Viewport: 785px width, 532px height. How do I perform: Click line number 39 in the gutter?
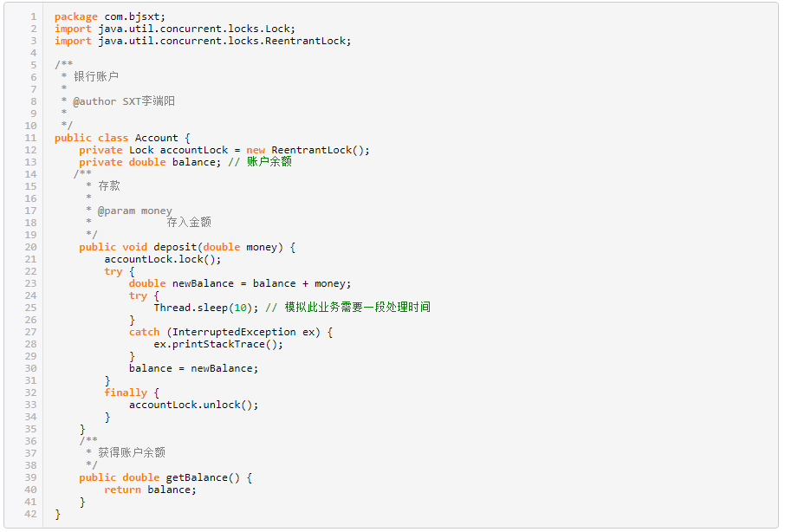point(31,478)
